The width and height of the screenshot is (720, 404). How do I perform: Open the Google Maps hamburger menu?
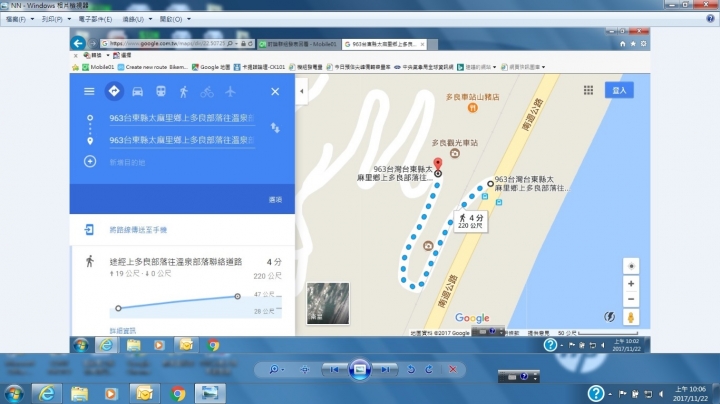point(89,91)
